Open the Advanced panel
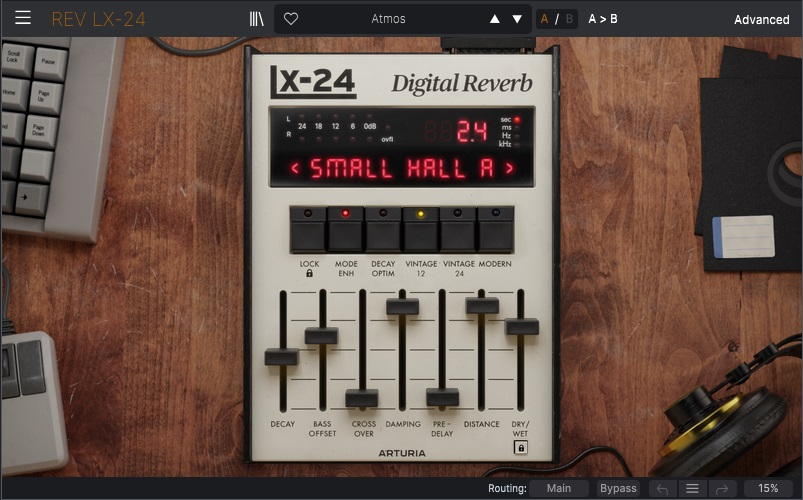Viewport: 803px width, 500px height. (x=761, y=19)
